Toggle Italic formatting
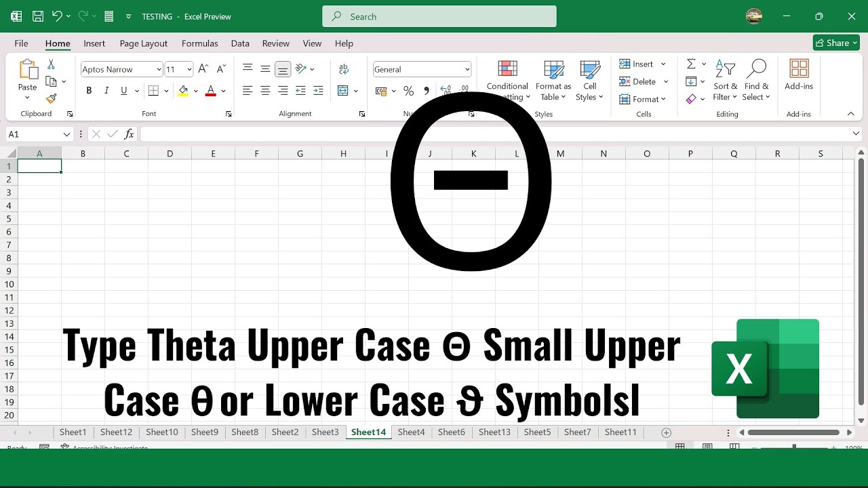This screenshot has height=488, width=868. coord(106,91)
